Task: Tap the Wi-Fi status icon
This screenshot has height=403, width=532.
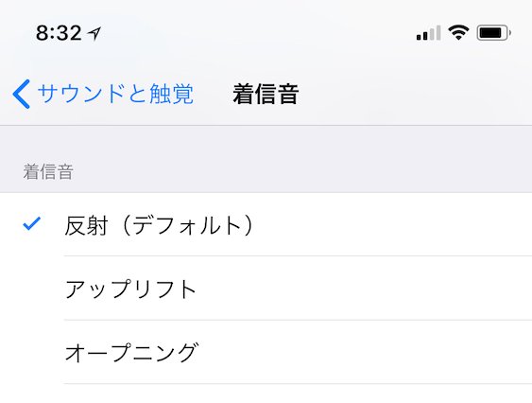Action: pyautogui.click(x=458, y=33)
